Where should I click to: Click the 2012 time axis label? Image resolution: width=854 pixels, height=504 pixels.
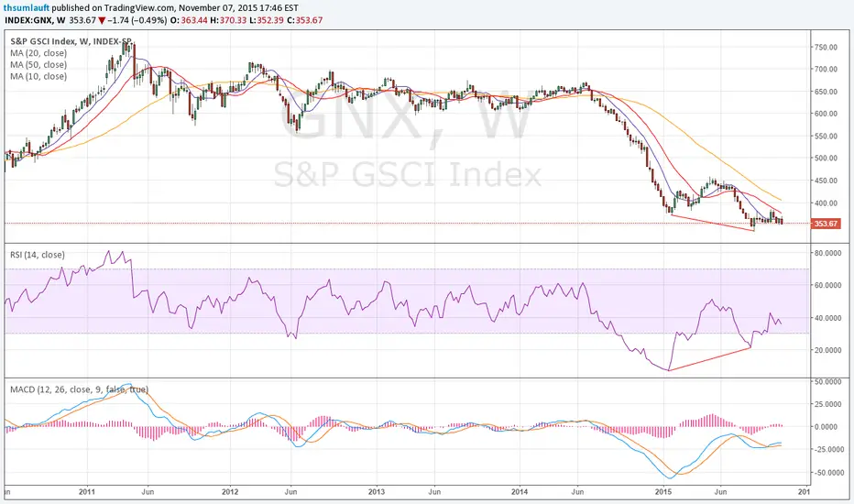(x=230, y=491)
